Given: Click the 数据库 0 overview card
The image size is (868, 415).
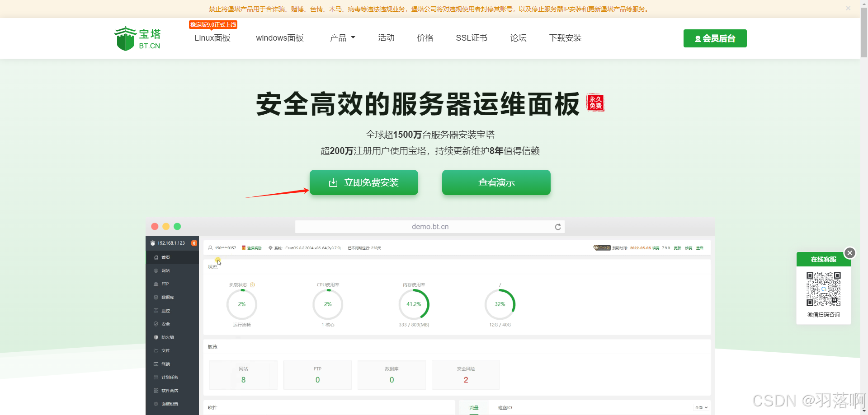Looking at the screenshot, I should coord(392,375).
